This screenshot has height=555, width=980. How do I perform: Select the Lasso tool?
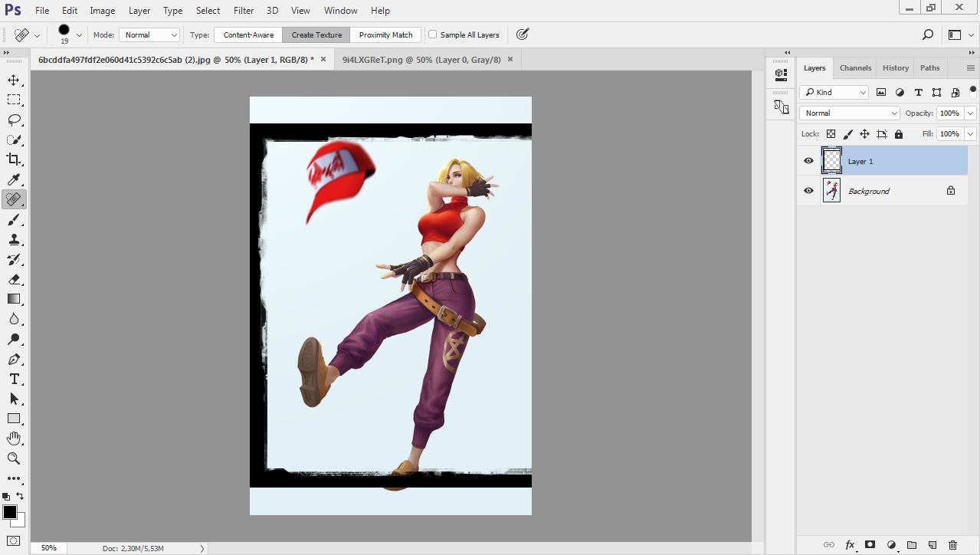[x=14, y=120]
